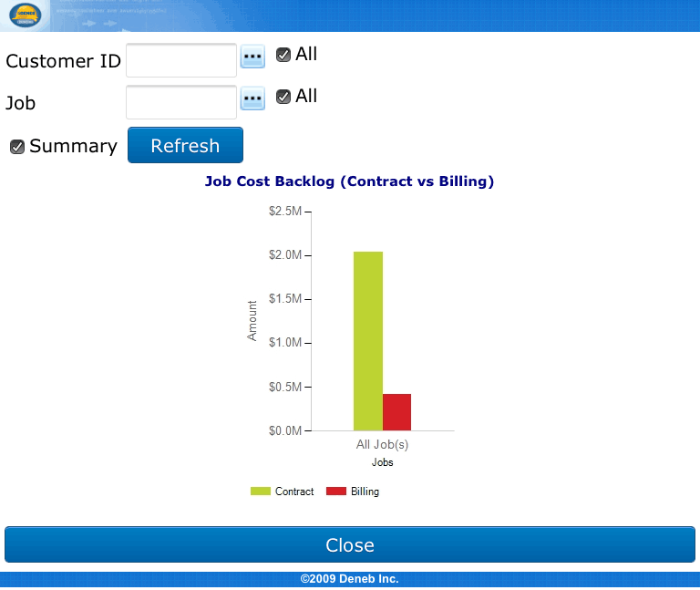Click the Refresh button
Viewport: 700px width, 590px height.
(x=185, y=145)
